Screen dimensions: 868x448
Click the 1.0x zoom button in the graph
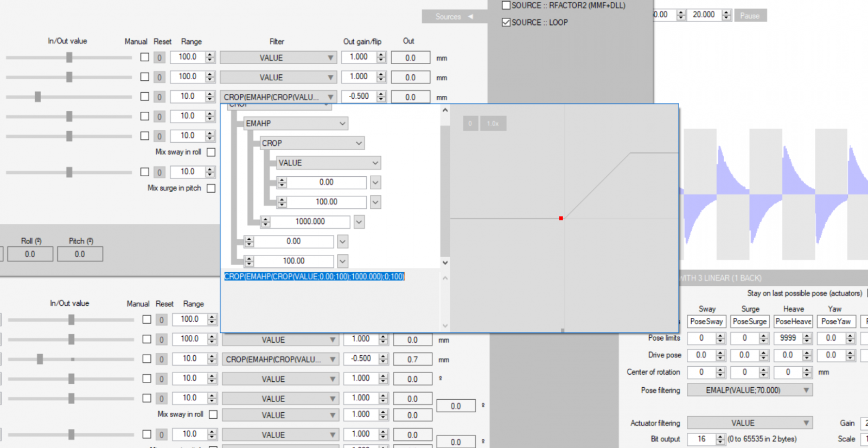pos(493,124)
